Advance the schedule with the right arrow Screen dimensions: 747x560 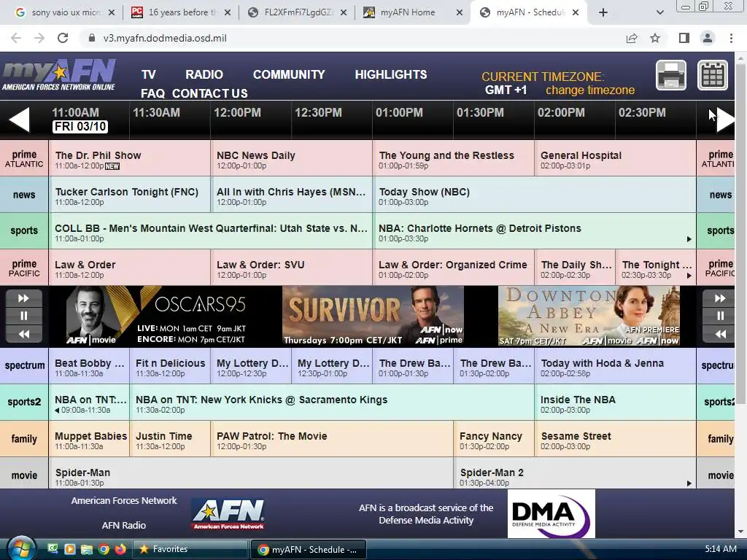pos(725,120)
